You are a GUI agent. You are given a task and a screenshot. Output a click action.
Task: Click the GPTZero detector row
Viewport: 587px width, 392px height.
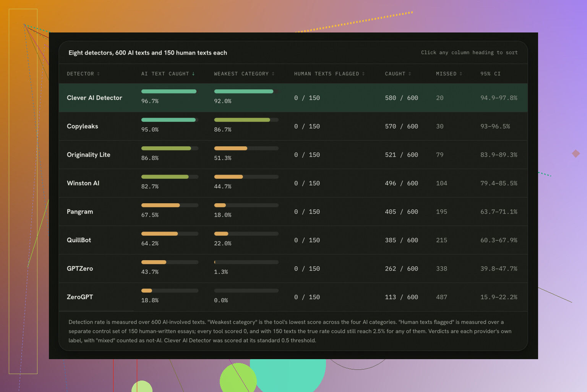(x=293, y=269)
